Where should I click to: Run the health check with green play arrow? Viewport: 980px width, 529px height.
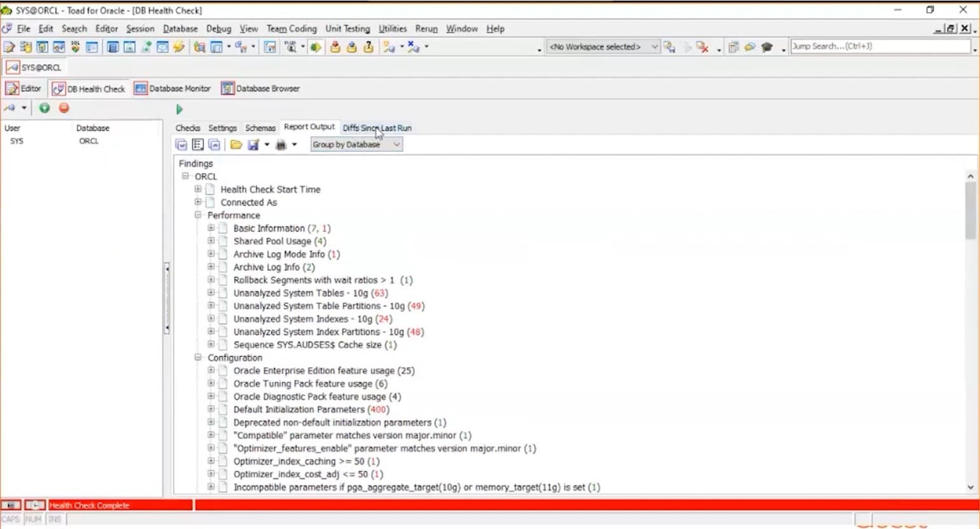click(179, 109)
